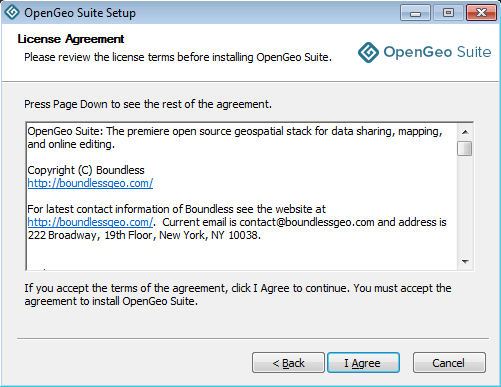This screenshot has width=501, height=387.
Task: Go to previous step with the Back button
Action: pos(288,363)
